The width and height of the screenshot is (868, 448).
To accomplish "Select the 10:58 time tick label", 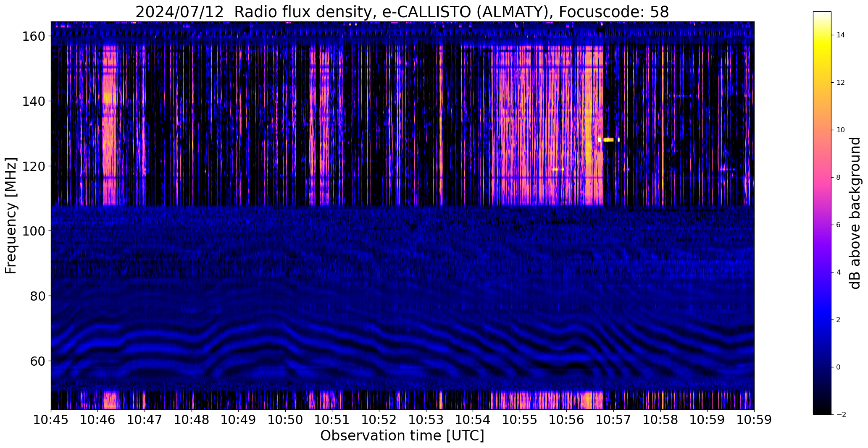I will pyautogui.click(x=660, y=420).
